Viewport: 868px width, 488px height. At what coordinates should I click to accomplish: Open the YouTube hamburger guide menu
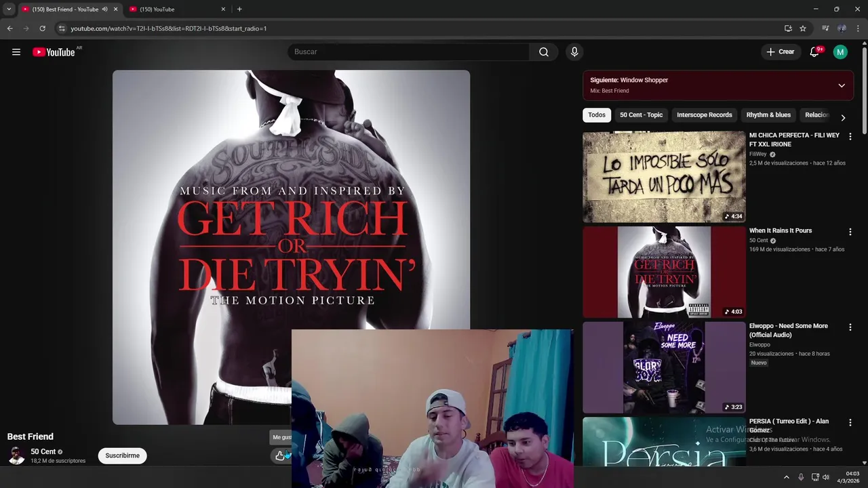(16, 52)
